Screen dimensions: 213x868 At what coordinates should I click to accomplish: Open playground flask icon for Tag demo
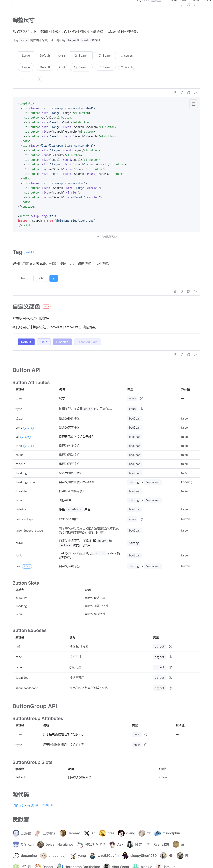click(175, 291)
